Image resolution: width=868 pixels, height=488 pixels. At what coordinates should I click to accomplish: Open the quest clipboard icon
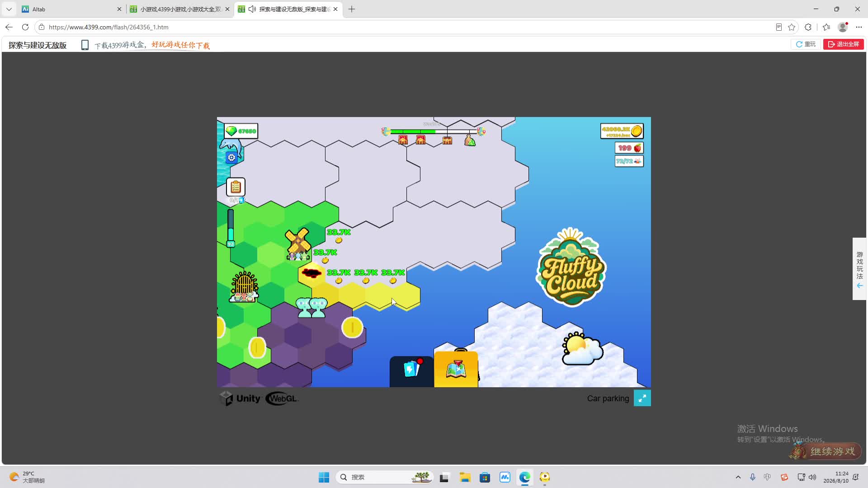coord(236,187)
